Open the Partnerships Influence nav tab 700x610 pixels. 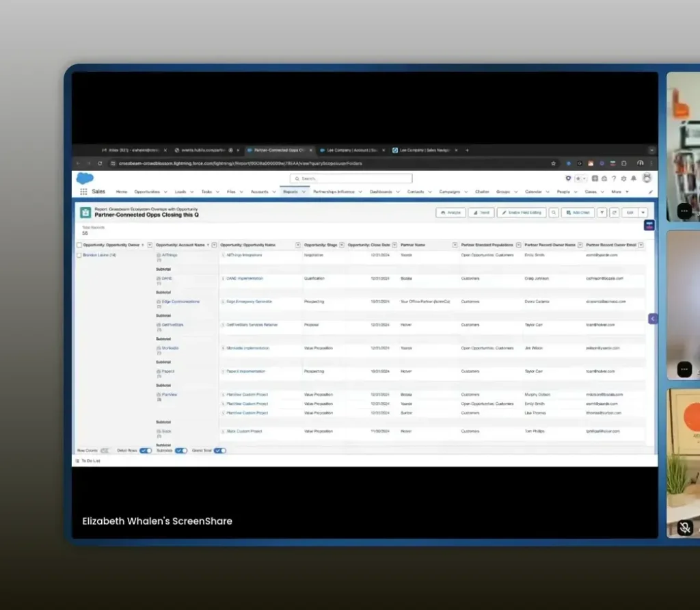coord(334,192)
